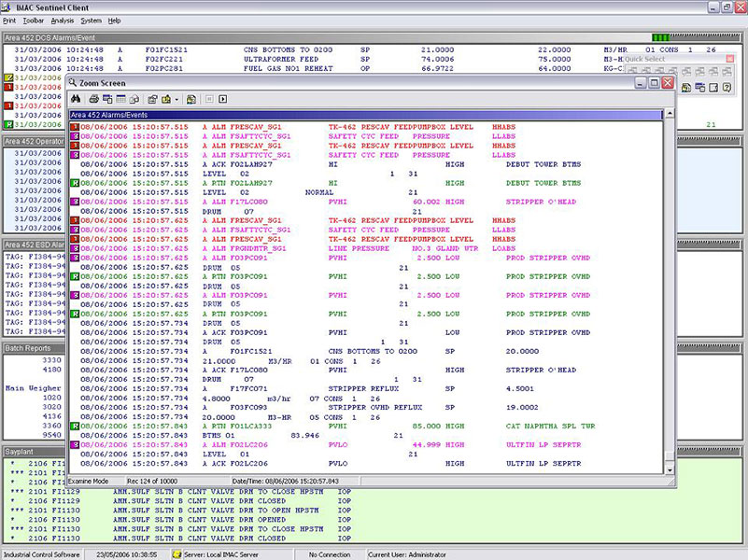This screenshot has width=748, height=560.
Task: Click the printer icon in Zoom Screen toolbar
Action: pos(94,99)
